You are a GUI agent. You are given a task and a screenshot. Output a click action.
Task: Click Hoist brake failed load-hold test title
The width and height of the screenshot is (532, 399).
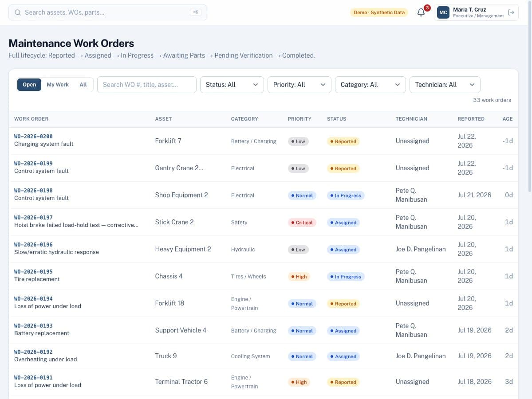click(76, 225)
